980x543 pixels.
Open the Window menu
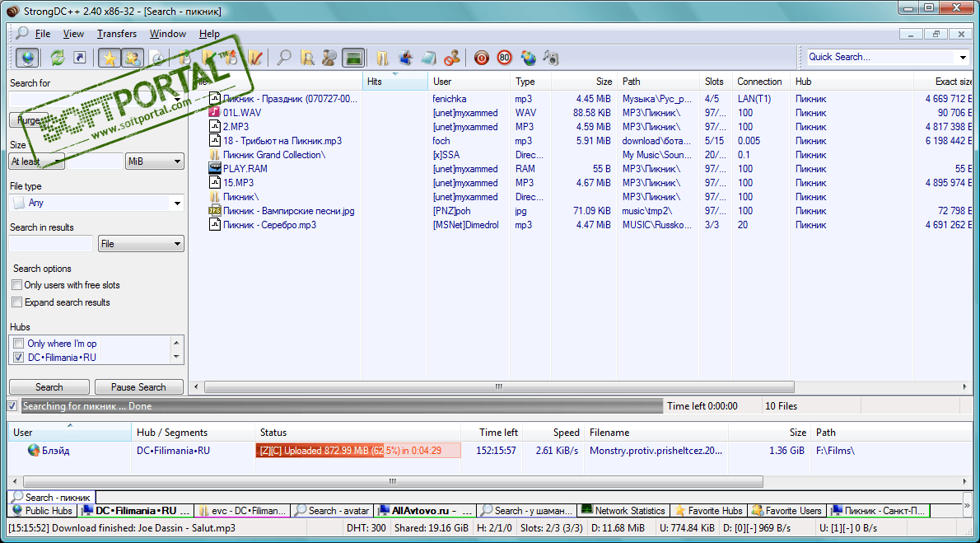pyautogui.click(x=167, y=34)
